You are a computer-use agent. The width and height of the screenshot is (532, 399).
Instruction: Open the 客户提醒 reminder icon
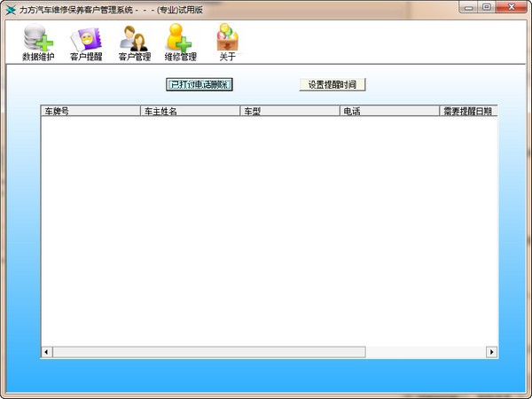point(86,43)
